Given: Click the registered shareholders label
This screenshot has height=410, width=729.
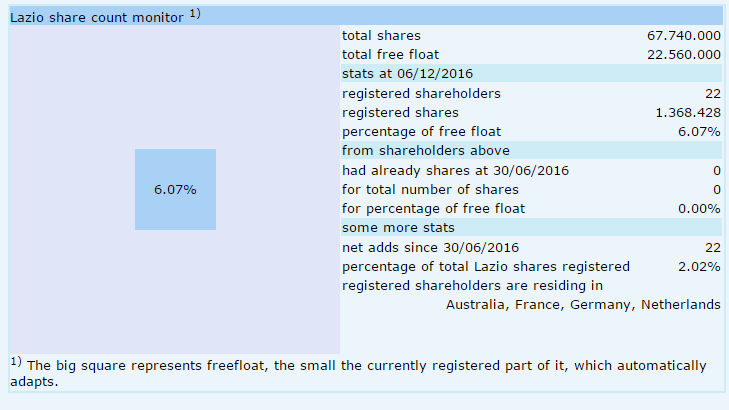Looking at the screenshot, I should (x=421, y=93).
